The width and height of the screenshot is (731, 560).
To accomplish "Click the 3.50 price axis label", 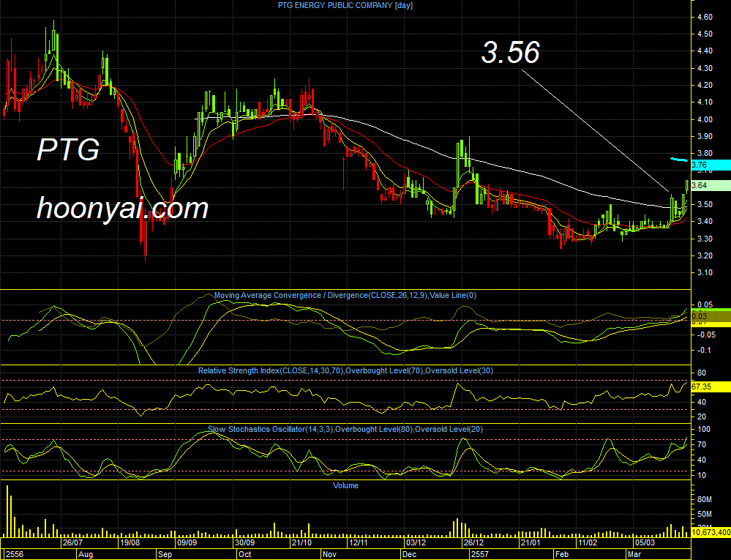I will (x=705, y=204).
